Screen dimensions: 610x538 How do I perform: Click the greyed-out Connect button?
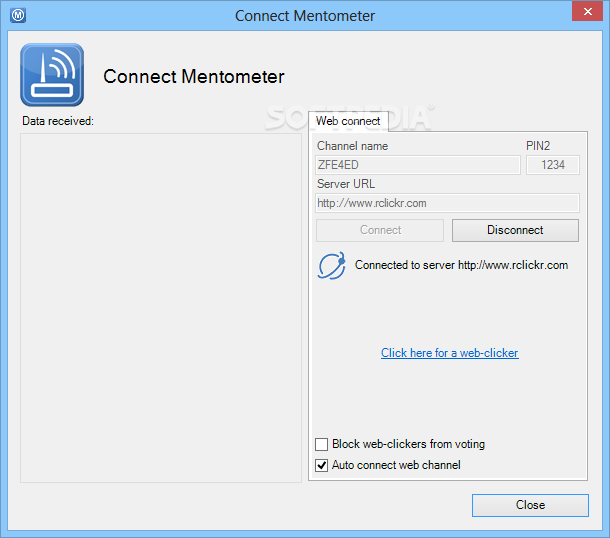pyautogui.click(x=380, y=230)
